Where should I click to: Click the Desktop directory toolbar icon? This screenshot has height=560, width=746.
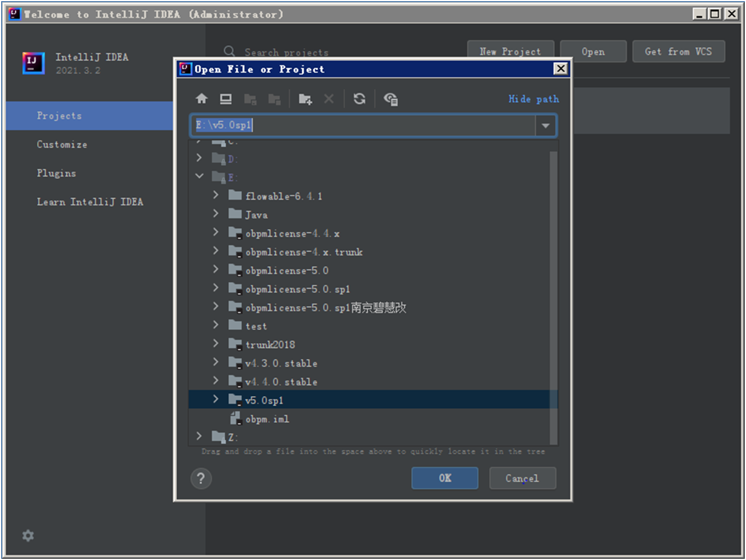coord(225,99)
